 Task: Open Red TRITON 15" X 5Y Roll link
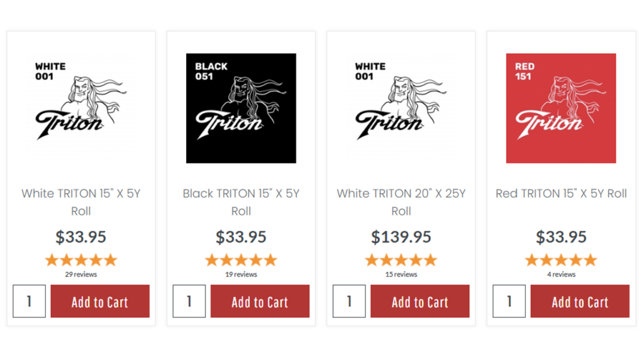point(561,194)
